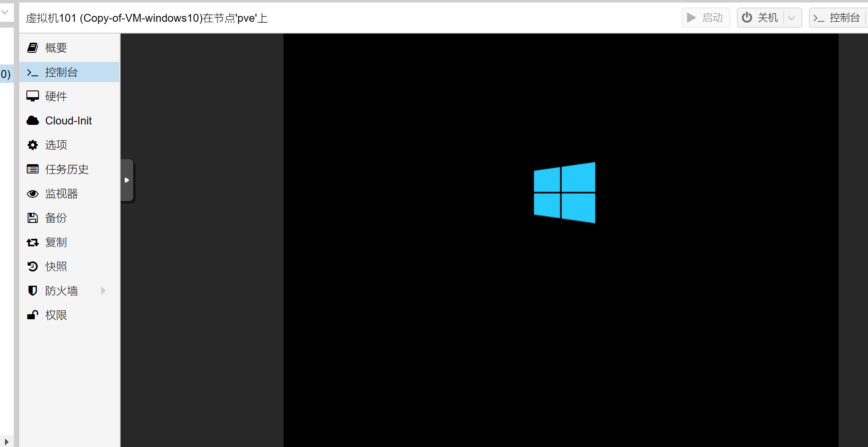The width and height of the screenshot is (868, 447).
Task: Select 控制台 in the sidebar
Action: pyautogui.click(x=70, y=72)
